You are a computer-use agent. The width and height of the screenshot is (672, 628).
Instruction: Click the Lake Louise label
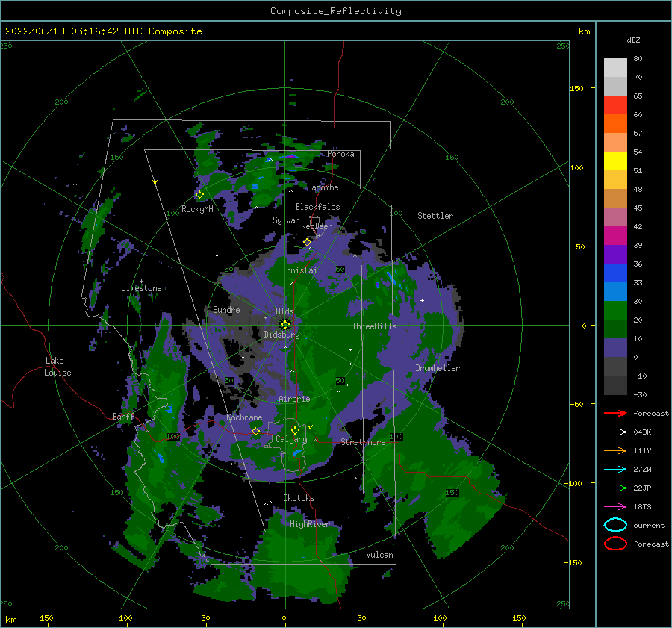pos(57,367)
